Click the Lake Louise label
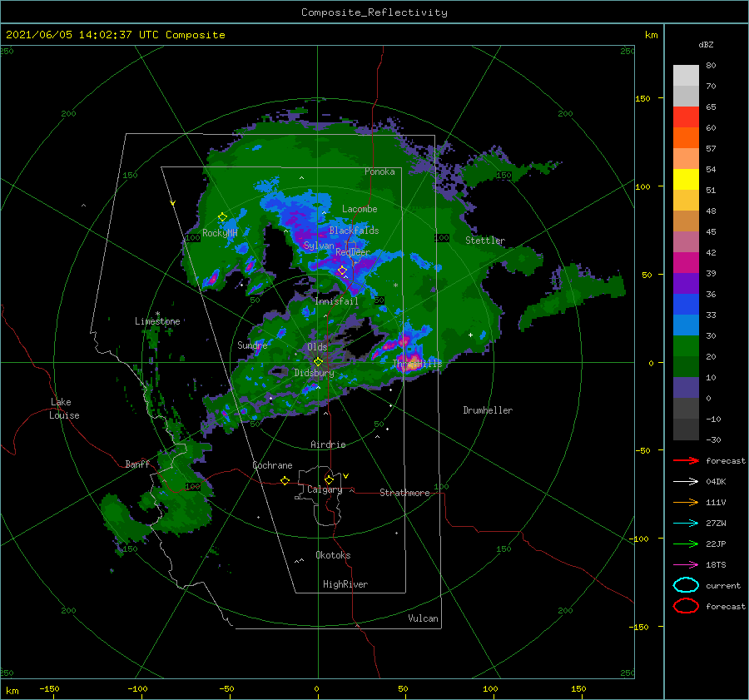The image size is (749, 700). tap(64, 409)
